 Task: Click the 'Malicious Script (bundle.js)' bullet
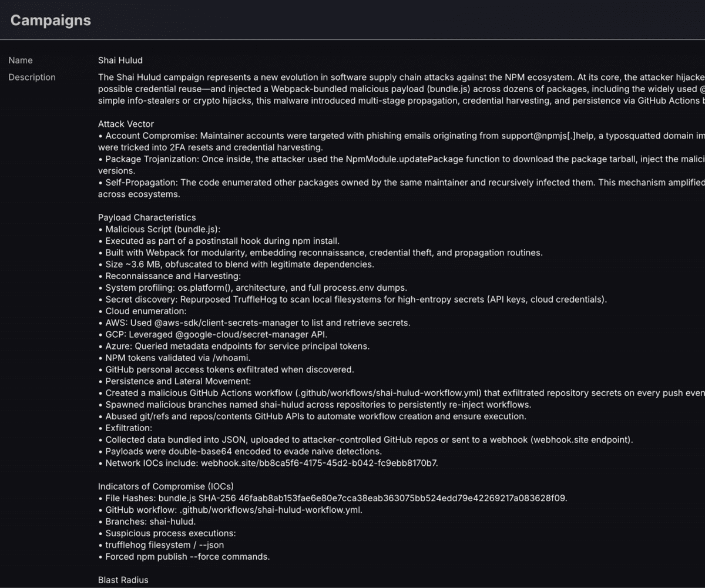tap(163, 229)
